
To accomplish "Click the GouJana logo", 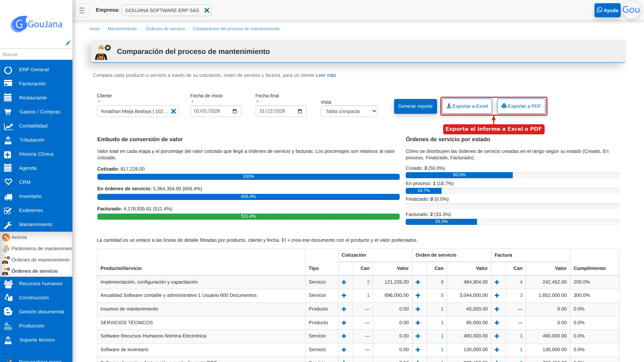I will (36, 24).
